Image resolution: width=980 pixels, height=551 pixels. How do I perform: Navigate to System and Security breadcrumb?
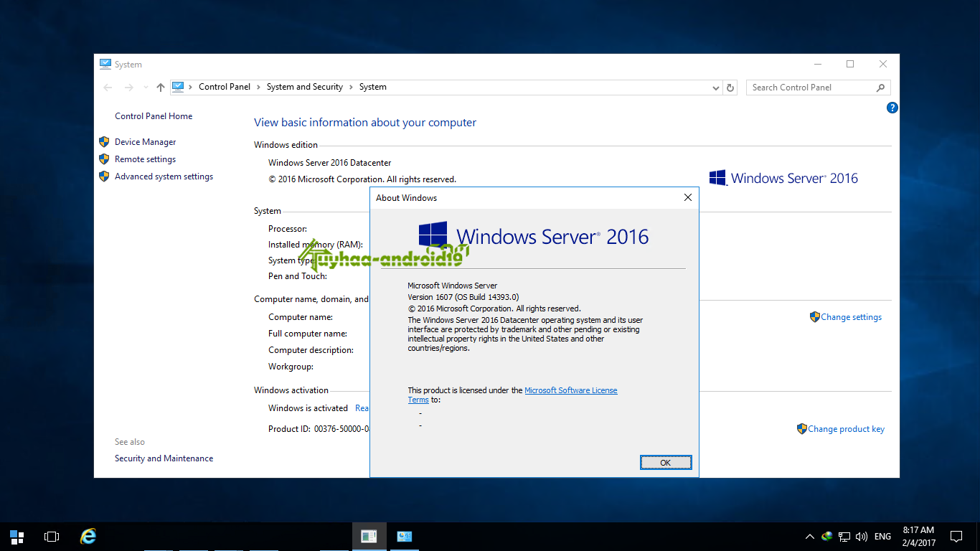tap(305, 87)
